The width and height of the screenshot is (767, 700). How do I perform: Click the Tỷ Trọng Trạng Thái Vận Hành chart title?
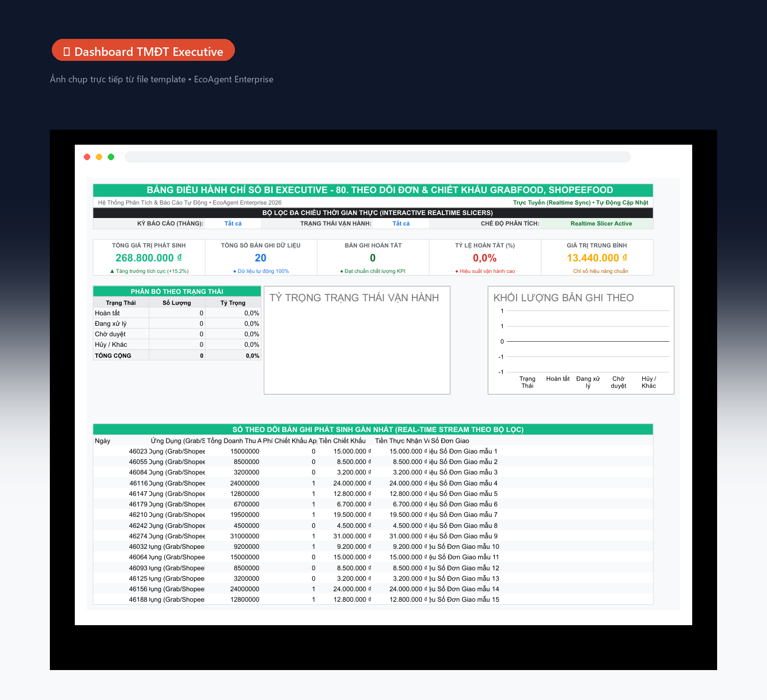point(354,298)
